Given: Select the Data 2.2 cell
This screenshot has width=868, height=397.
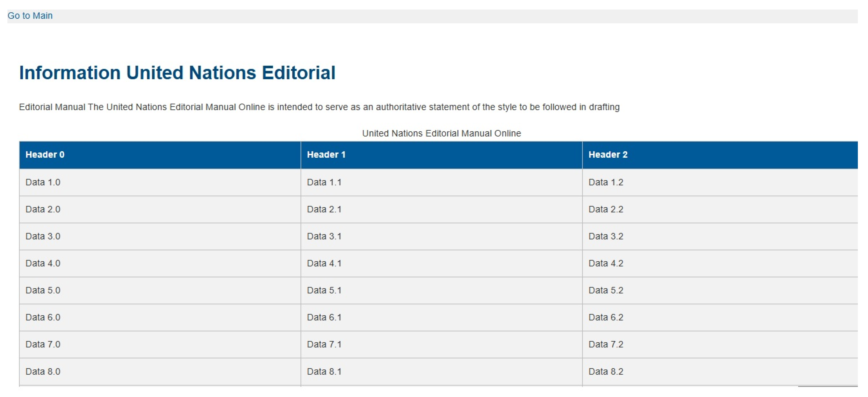Looking at the screenshot, I should (720, 210).
